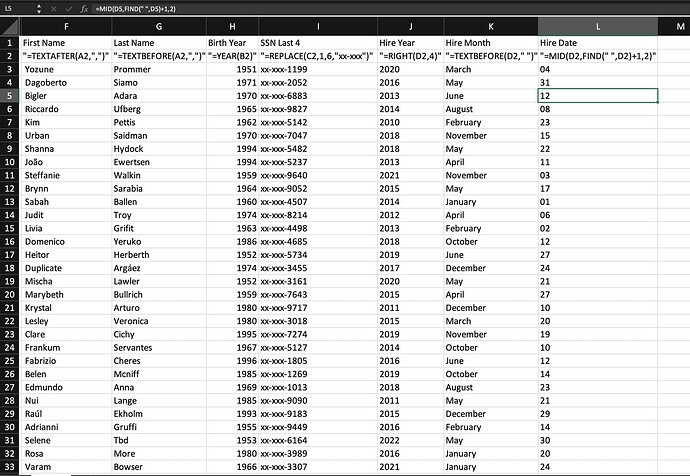
Task: Click the selected cell L5 showing 12
Action: coord(598,95)
